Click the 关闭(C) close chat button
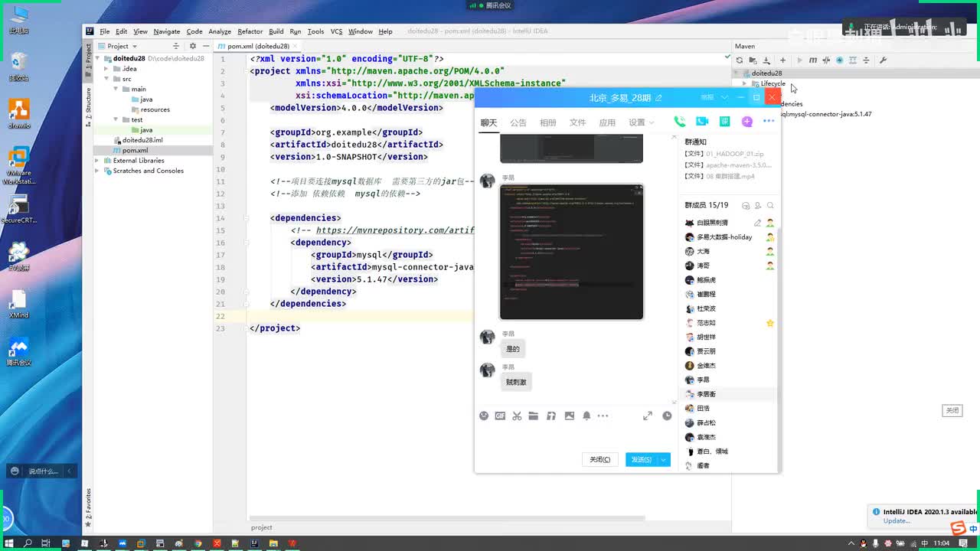 tap(599, 459)
